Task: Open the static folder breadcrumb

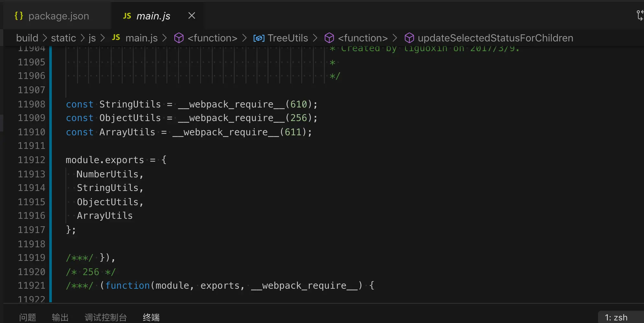Action: point(63,38)
